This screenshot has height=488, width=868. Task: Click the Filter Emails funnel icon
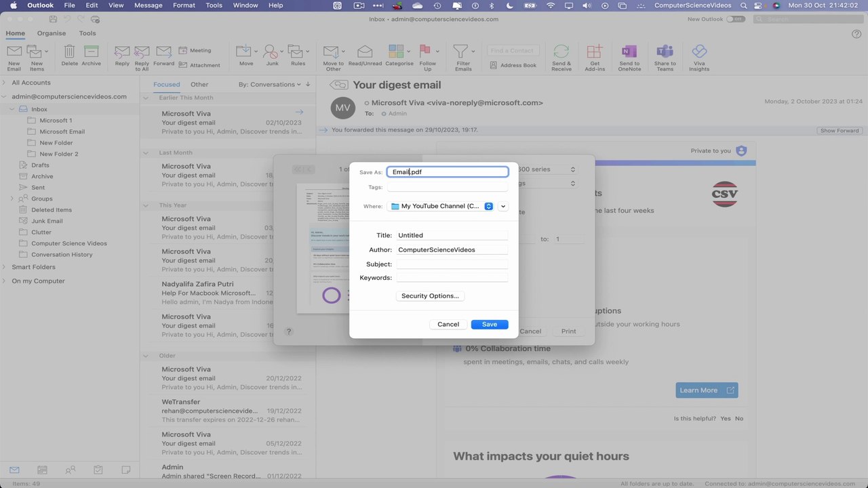[x=461, y=52]
